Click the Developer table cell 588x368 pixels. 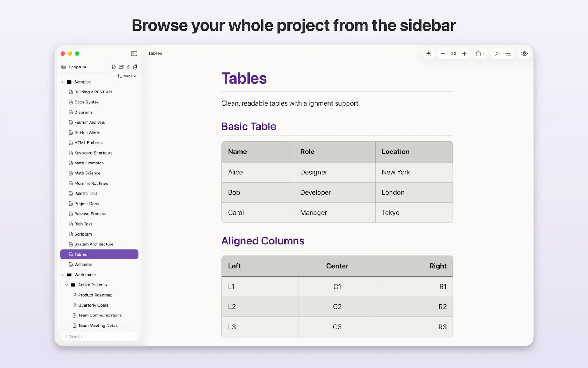(x=334, y=192)
